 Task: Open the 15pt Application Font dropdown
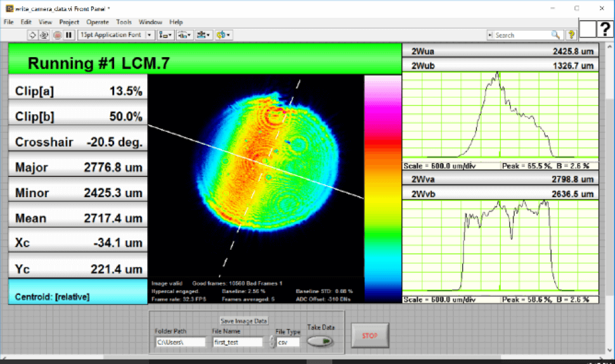pos(115,35)
